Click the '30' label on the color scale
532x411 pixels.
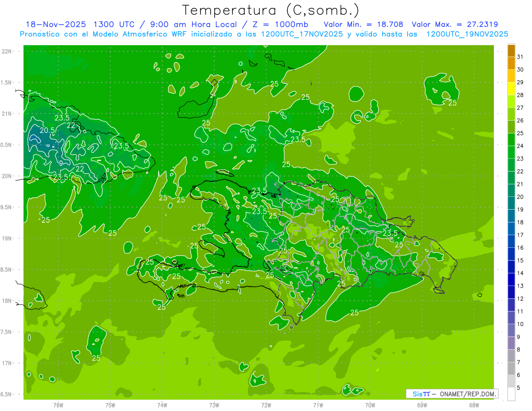coord(520,70)
